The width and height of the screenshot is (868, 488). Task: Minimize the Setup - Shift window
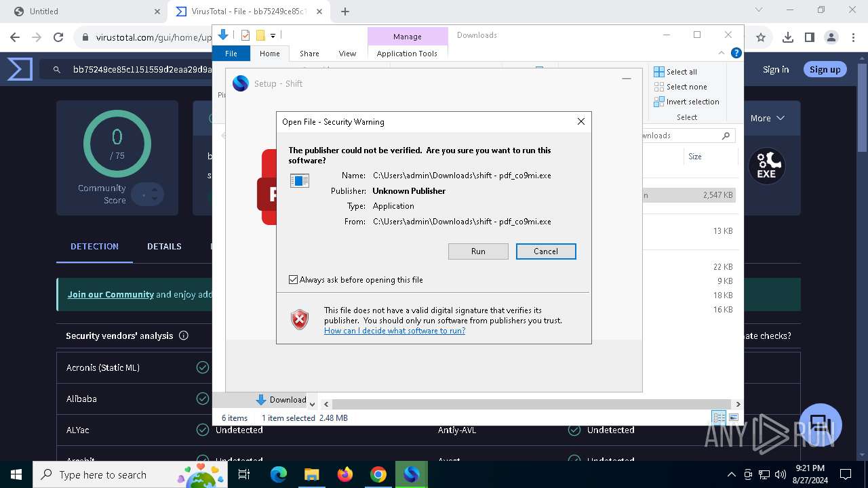point(627,79)
